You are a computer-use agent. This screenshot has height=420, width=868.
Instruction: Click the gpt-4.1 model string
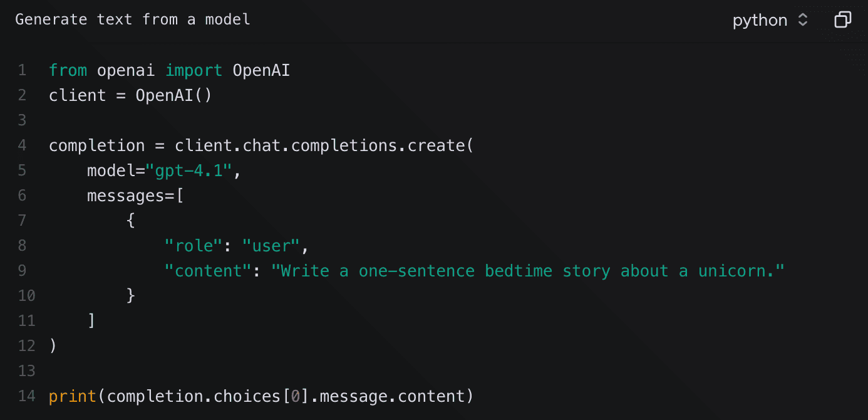(191, 170)
